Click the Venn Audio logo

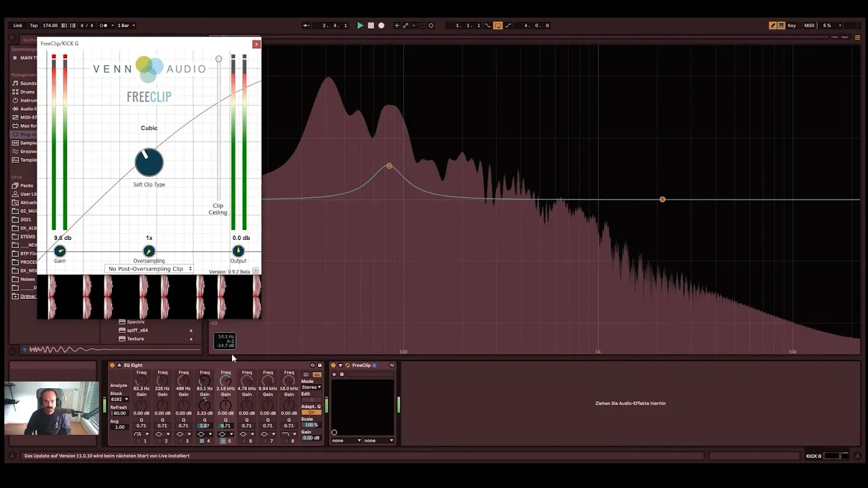click(149, 68)
